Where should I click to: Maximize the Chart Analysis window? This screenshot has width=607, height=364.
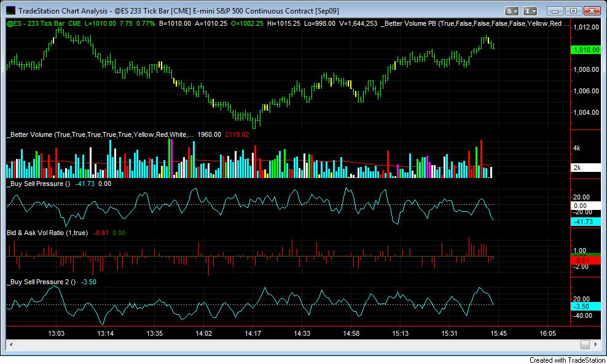(573, 11)
